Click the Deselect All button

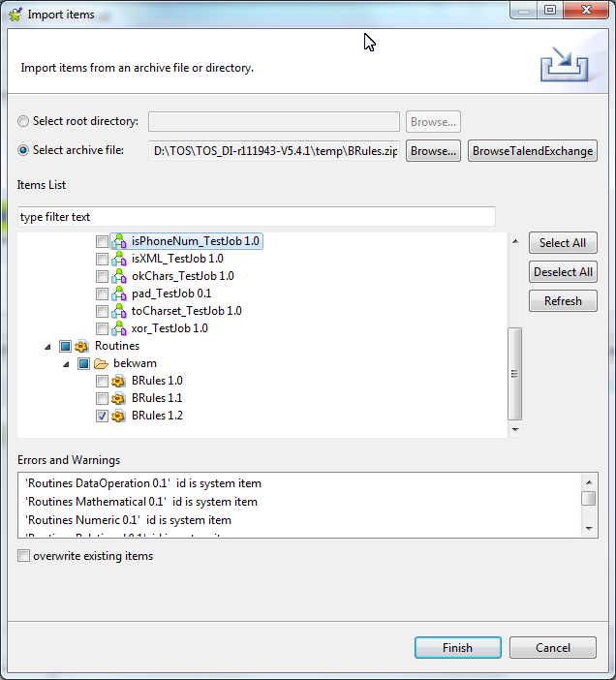point(563,272)
